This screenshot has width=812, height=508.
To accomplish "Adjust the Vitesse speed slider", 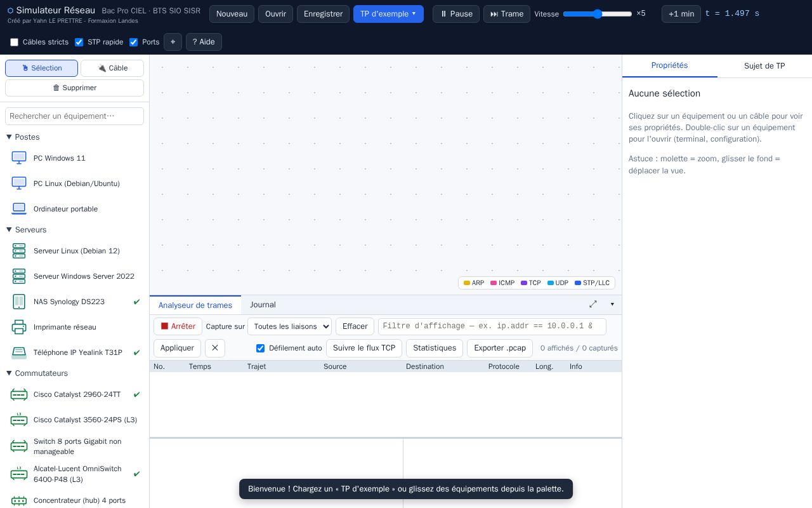I will coord(598,14).
